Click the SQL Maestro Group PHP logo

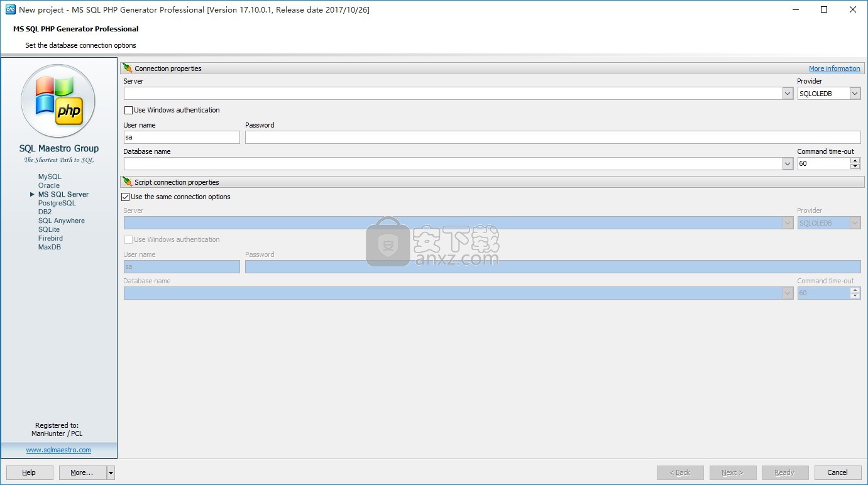58,102
